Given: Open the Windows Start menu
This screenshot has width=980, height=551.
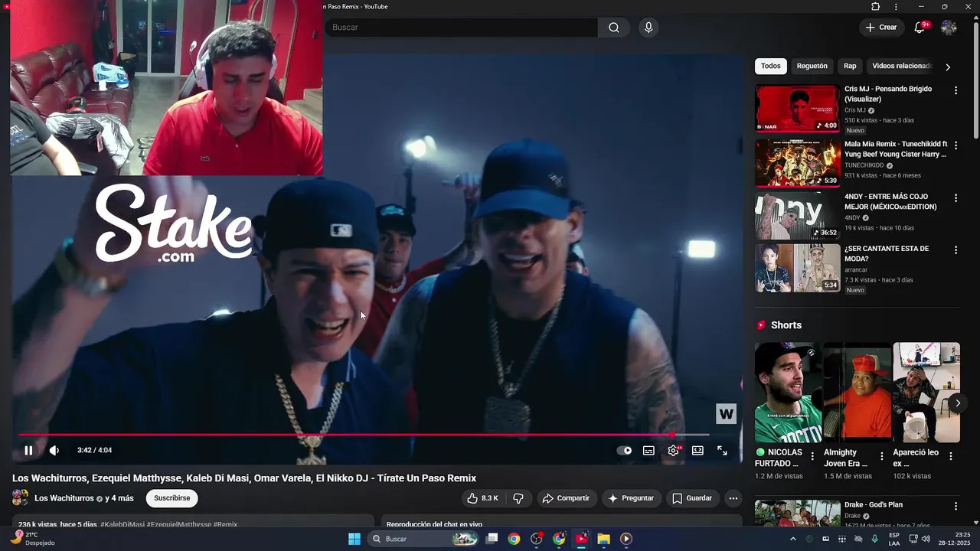Looking at the screenshot, I should [x=354, y=539].
